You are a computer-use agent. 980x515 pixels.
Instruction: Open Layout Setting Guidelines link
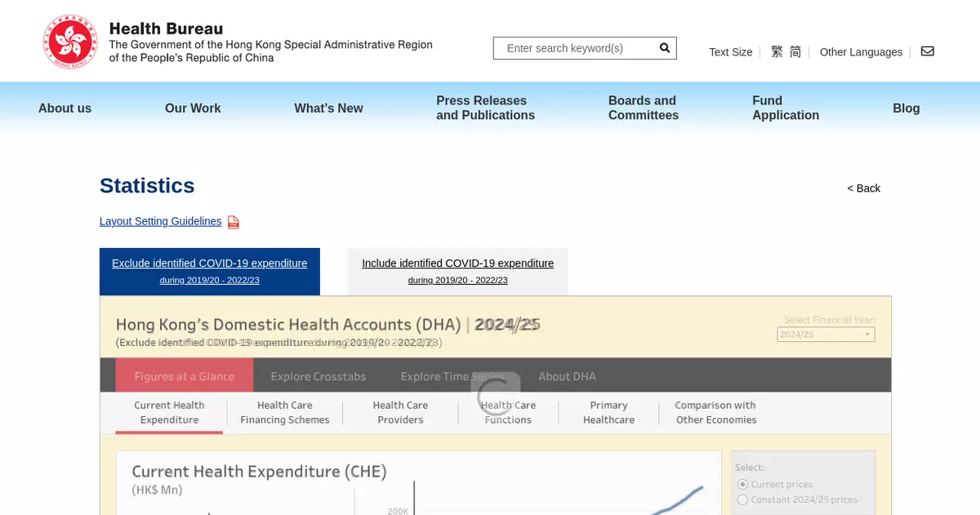tap(160, 221)
